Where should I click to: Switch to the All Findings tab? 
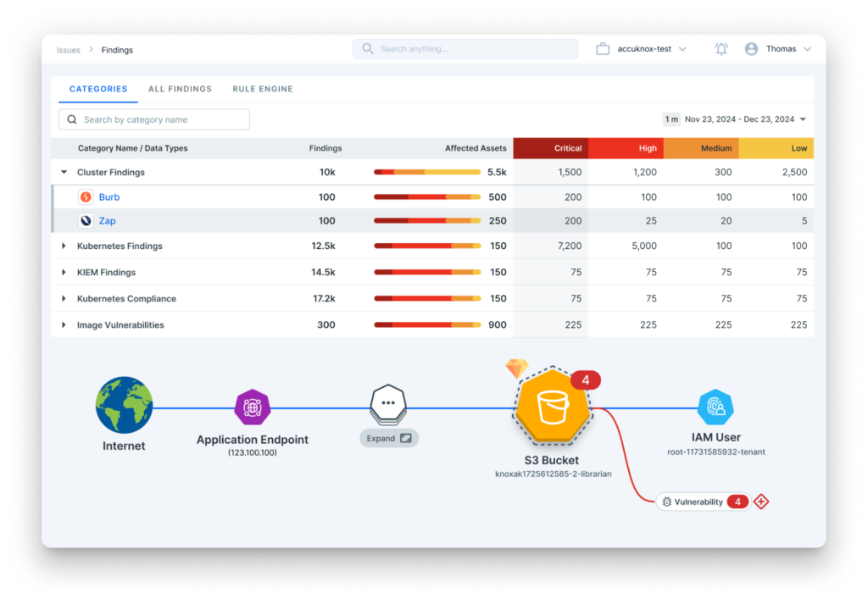click(x=180, y=89)
